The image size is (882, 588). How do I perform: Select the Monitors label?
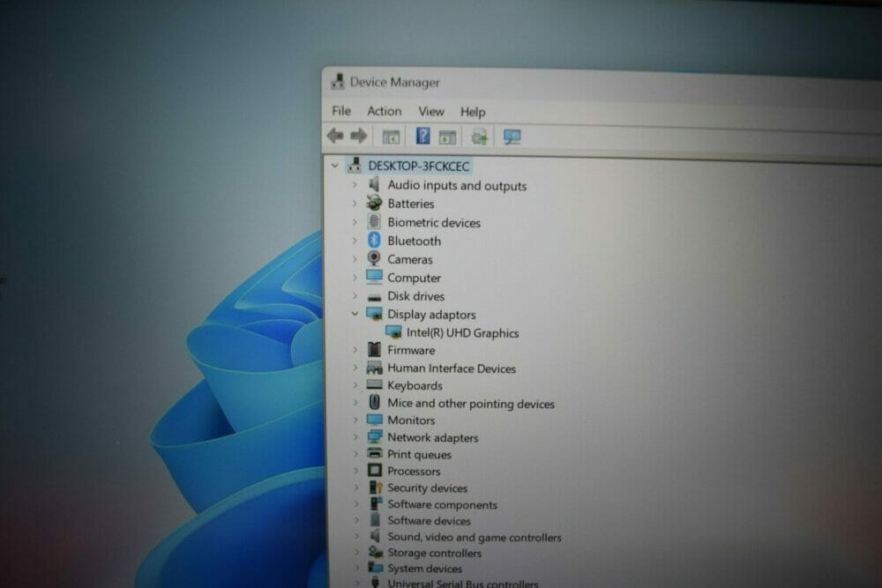tap(411, 420)
